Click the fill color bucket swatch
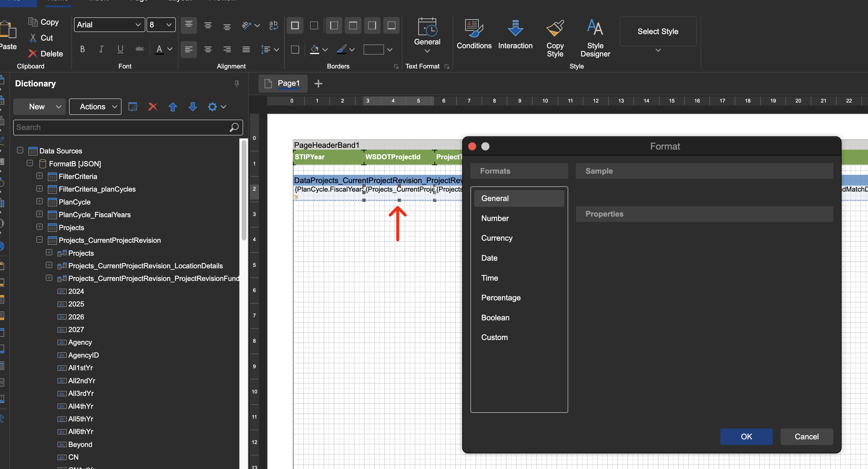This screenshot has height=469, width=868. (314, 50)
